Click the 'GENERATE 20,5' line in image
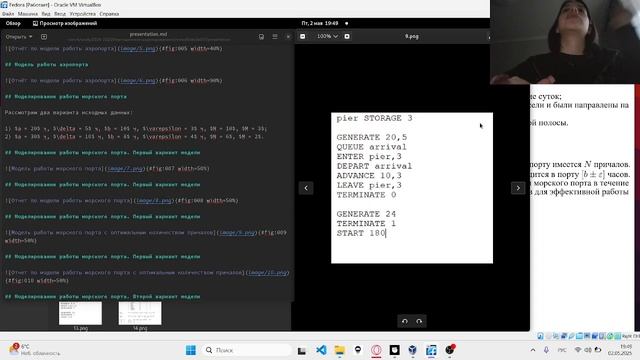The width and height of the screenshot is (640, 360). coord(372,137)
